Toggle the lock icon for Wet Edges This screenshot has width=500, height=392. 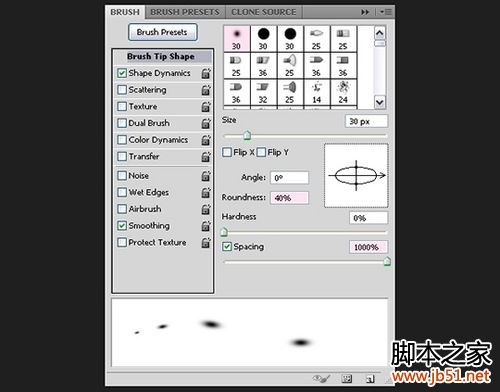pos(206,192)
